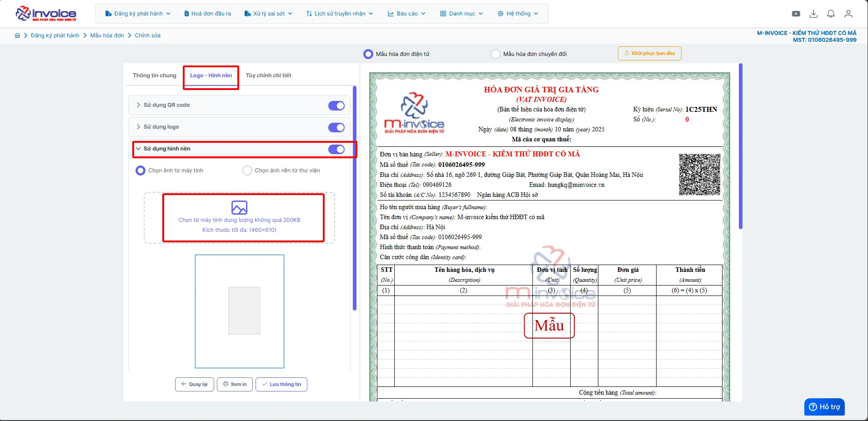Open the 'Báo cáo' dropdown menu
Screen dimensions: 868x421
pos(406,14)
